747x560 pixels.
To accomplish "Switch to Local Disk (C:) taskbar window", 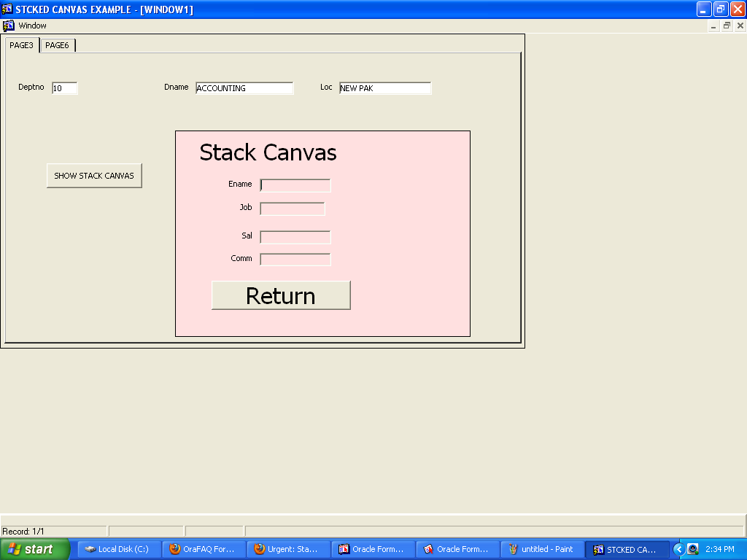I will tap(120, 549).
